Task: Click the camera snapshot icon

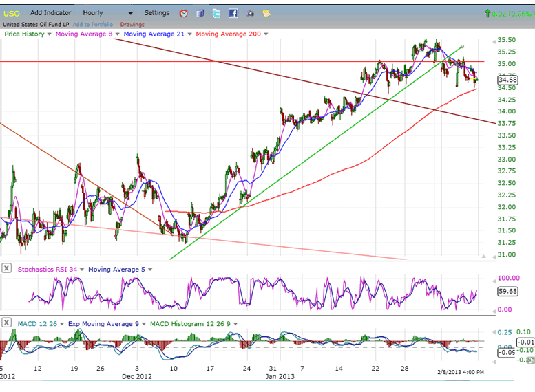Action: (249, 13)
